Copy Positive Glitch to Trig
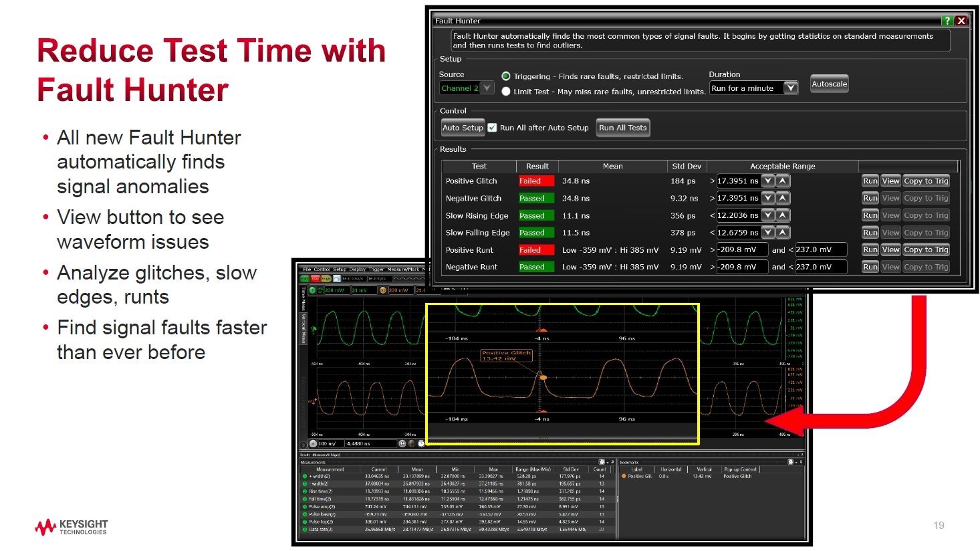 [x=926, y=181]
